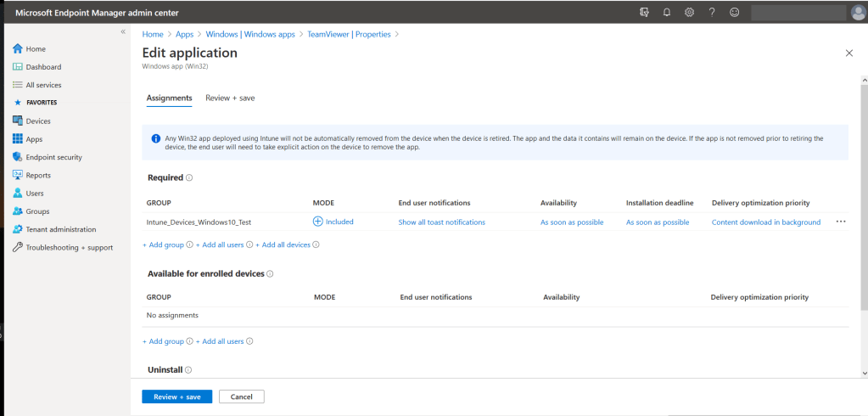Click Show all toast notifications link
The width and height of the screenshot is (868, 416).
(x=441, y=222)
